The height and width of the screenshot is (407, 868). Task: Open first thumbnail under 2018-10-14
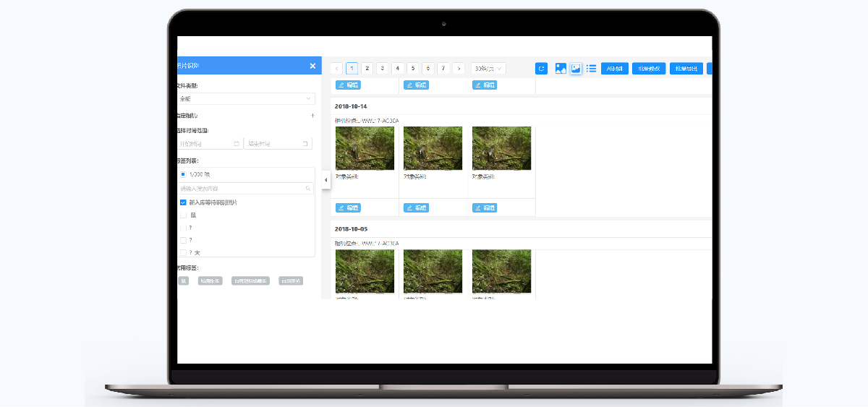click(x=365, y=148)
